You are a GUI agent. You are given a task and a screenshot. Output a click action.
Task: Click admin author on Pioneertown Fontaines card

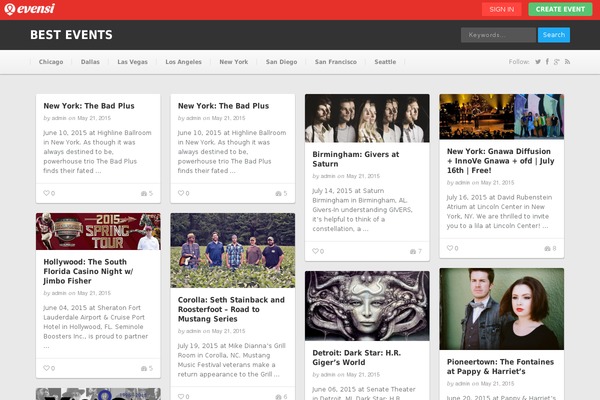coord(463,384)
